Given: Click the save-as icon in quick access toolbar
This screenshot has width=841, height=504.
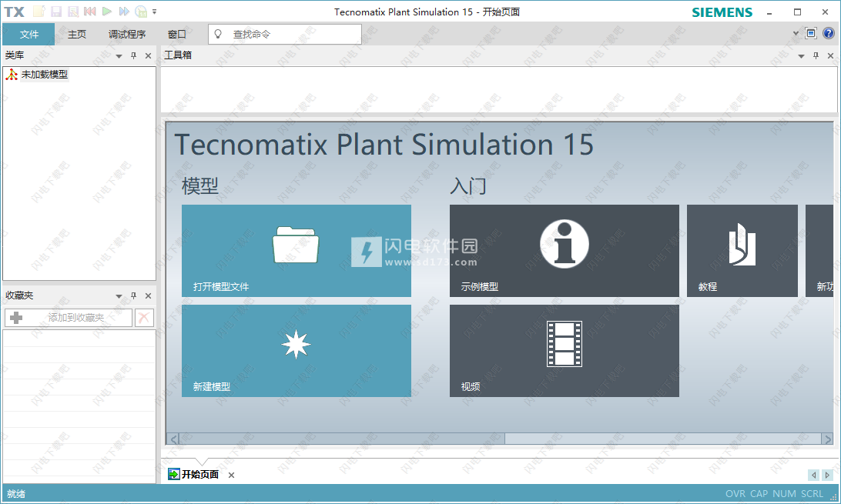Looking at the screenshot, I should 73,12.
